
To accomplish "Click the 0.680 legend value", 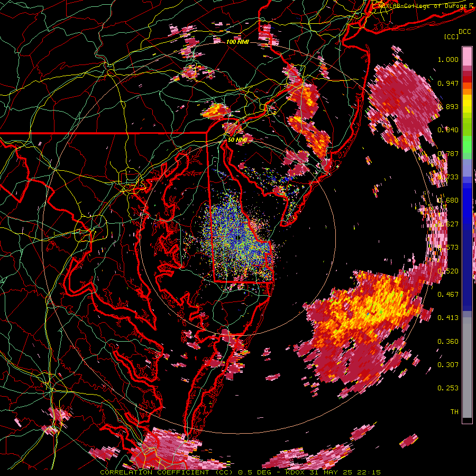I will pos(448,200).
